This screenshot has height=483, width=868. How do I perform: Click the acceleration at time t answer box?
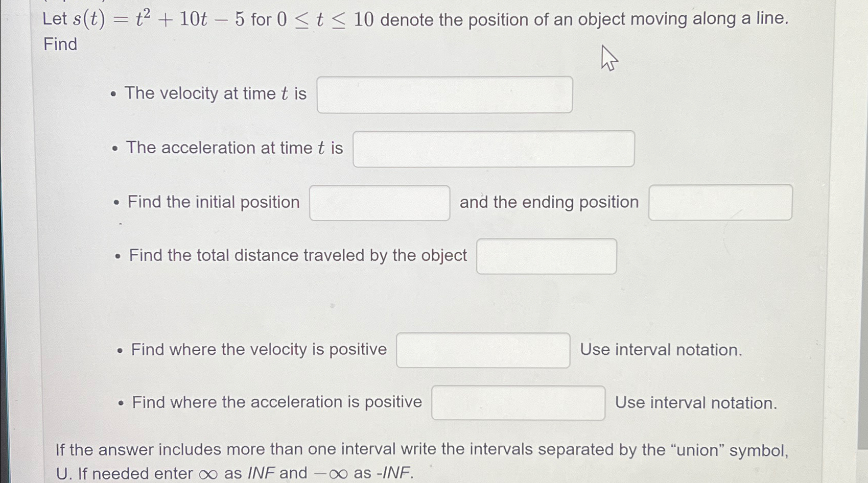click(x=492, y=149)
